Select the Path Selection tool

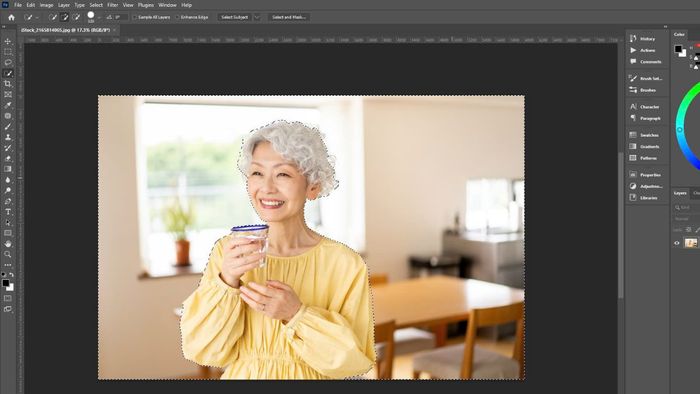8,223
